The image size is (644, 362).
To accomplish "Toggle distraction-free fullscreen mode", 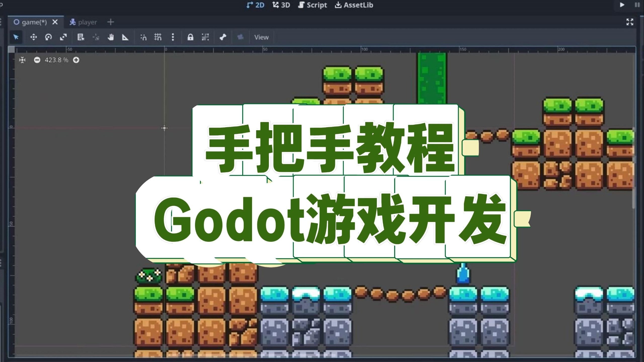I will click(x=629, y=22).
